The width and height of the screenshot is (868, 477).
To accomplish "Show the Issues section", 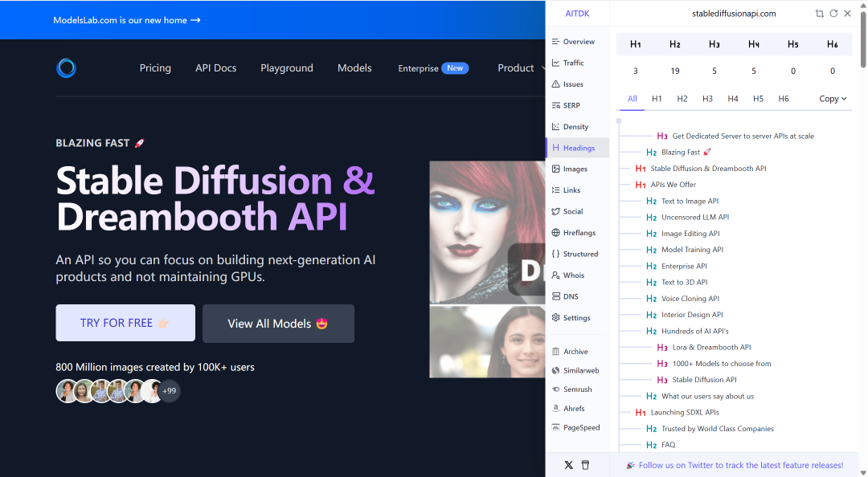I will click(567, 84).
